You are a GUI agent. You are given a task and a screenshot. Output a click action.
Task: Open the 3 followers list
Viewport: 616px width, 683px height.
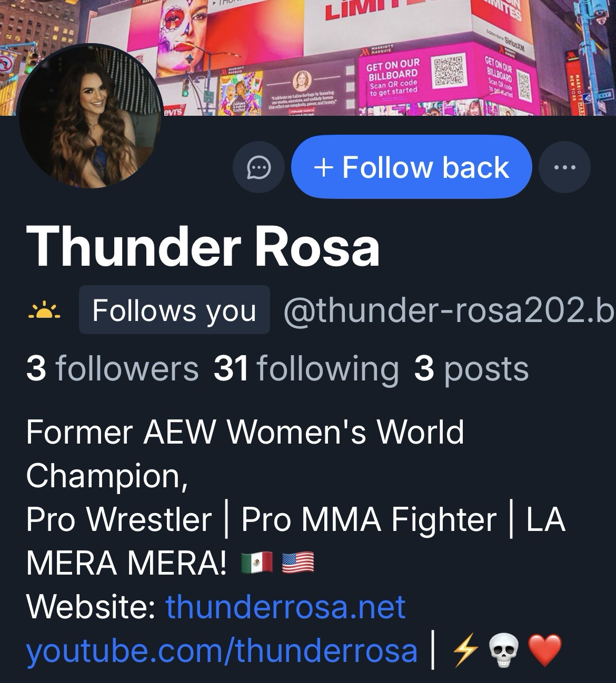pos(112,368)
